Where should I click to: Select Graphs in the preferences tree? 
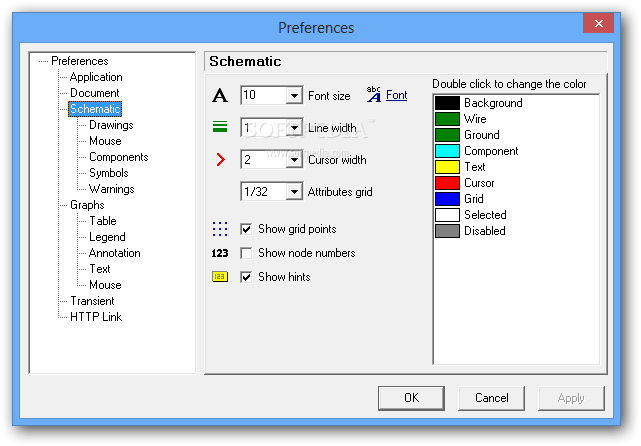(x=87, y=205)
